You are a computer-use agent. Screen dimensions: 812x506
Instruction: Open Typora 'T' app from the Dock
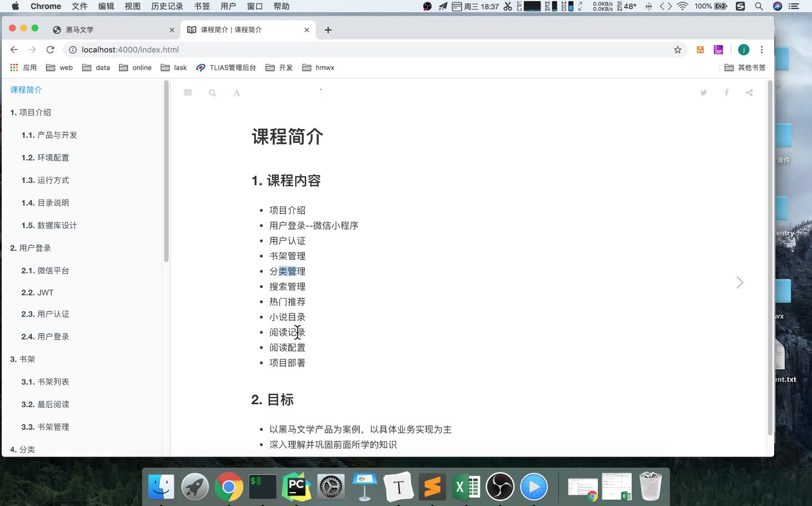pyautogui.click(x=398, y=487)
